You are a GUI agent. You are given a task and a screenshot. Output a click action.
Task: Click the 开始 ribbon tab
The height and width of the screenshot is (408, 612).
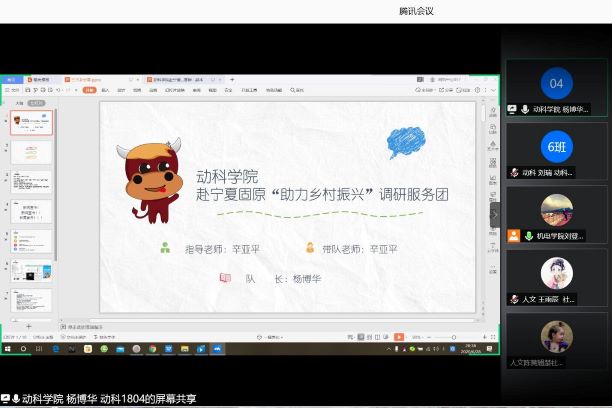(x=89, y=90)
